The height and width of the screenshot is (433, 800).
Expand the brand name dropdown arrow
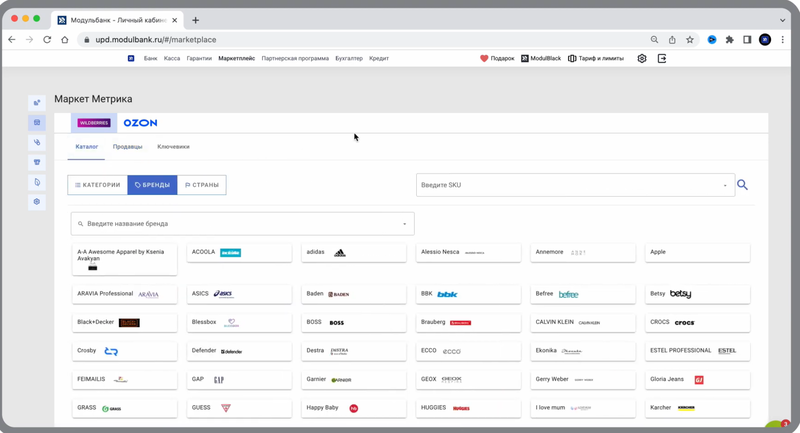click(x=405, y=224)
